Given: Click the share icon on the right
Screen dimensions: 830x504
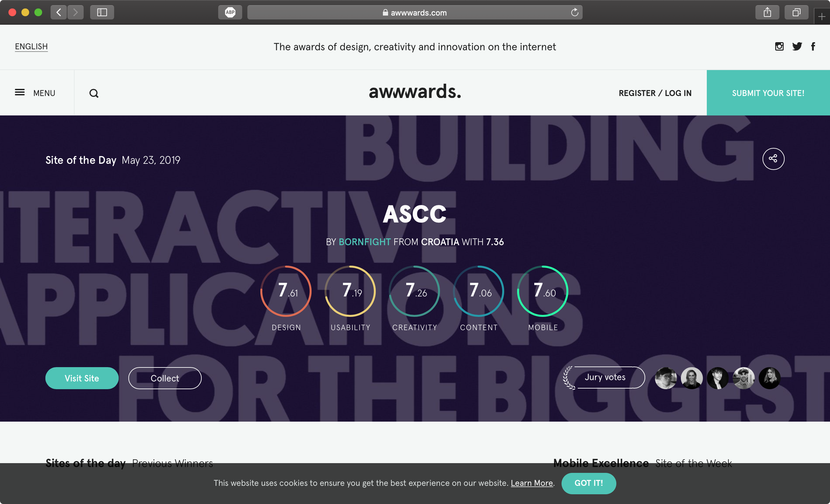Looking at the screenshot, I should point(773,158).
